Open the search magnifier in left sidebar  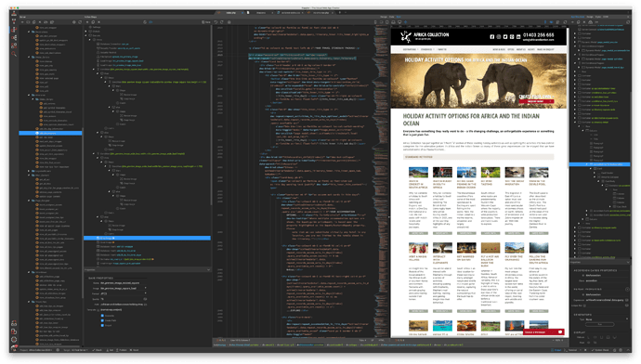tap(14, 54)
